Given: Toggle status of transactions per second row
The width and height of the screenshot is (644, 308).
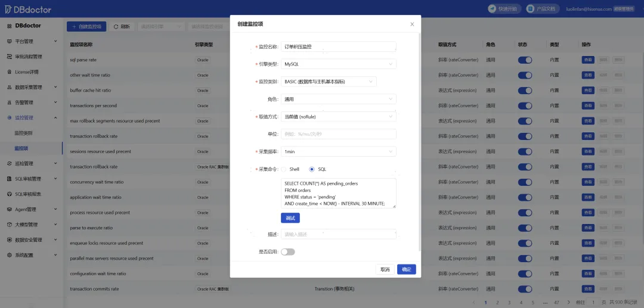Looking at the screenshot, I should 525,106.
